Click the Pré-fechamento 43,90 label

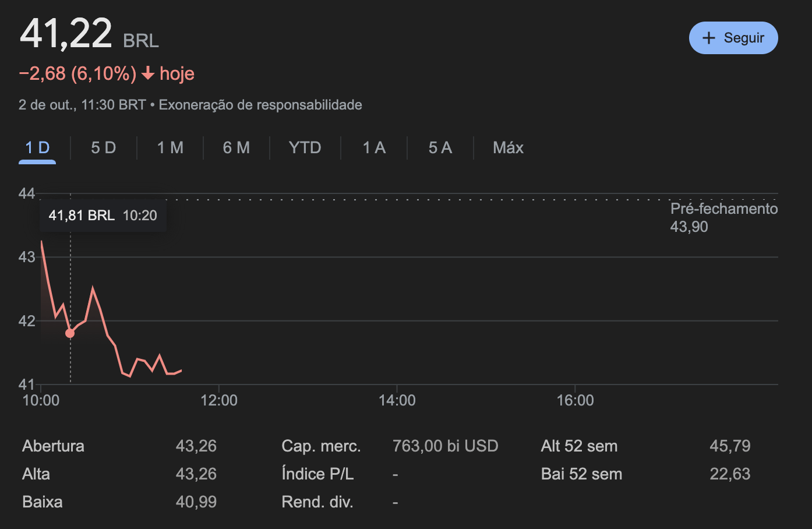(723, 217)
